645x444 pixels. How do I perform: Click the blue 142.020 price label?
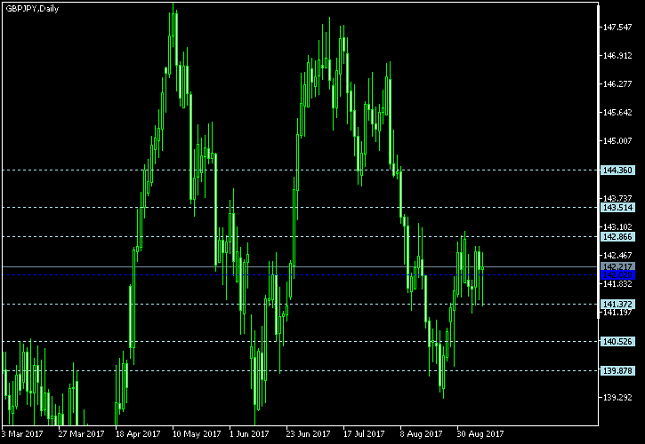[618, 275]
